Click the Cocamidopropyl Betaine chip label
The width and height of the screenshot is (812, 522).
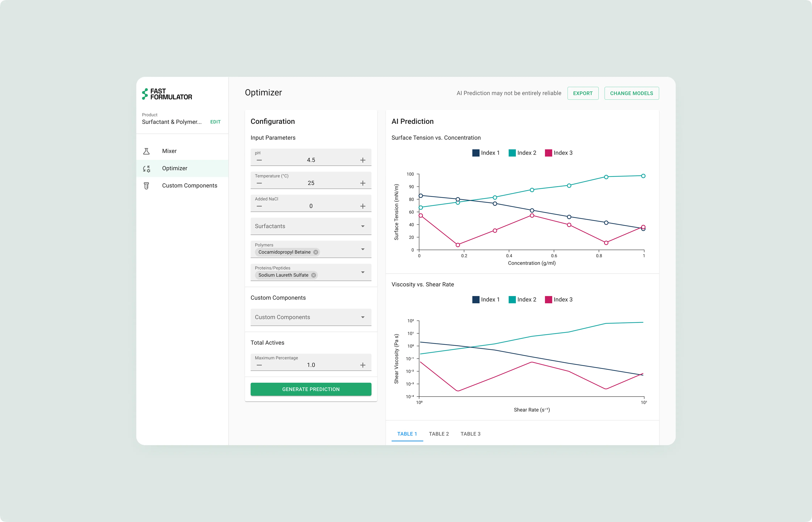tap(284, 252)
